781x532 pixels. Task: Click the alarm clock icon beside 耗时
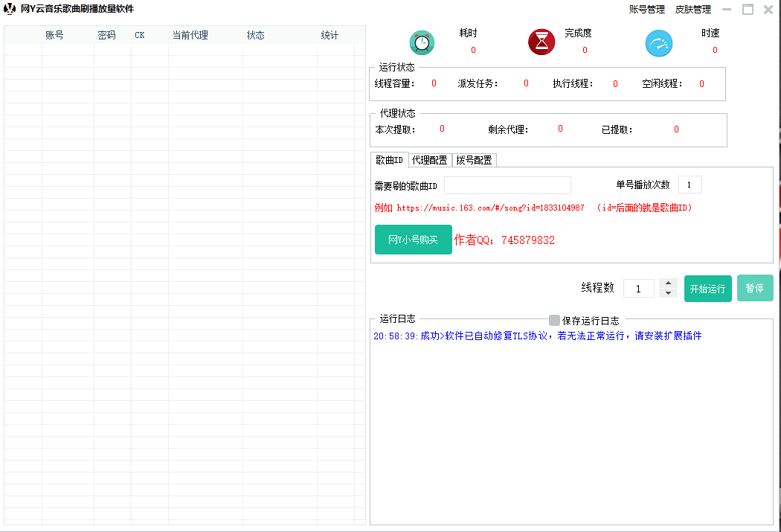pyautogui.click(x=422, y=42)
